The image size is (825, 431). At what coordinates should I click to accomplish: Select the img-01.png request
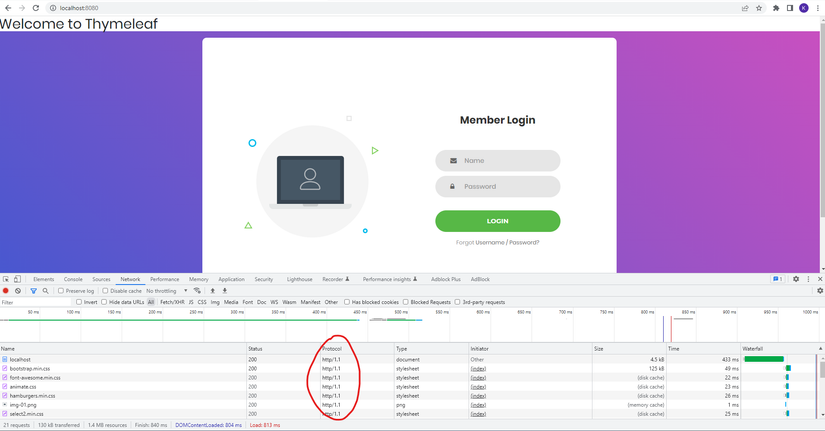click(x=408, y=405)
